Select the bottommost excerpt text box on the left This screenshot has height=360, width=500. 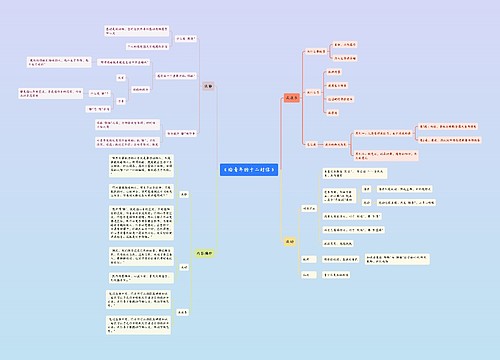(x=138, y=325)
